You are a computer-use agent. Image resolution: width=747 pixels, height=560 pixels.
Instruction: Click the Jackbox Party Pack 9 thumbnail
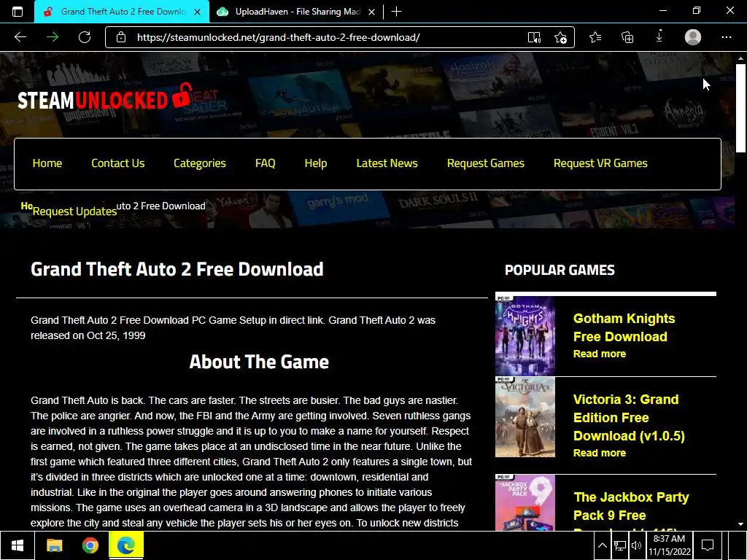525,502
